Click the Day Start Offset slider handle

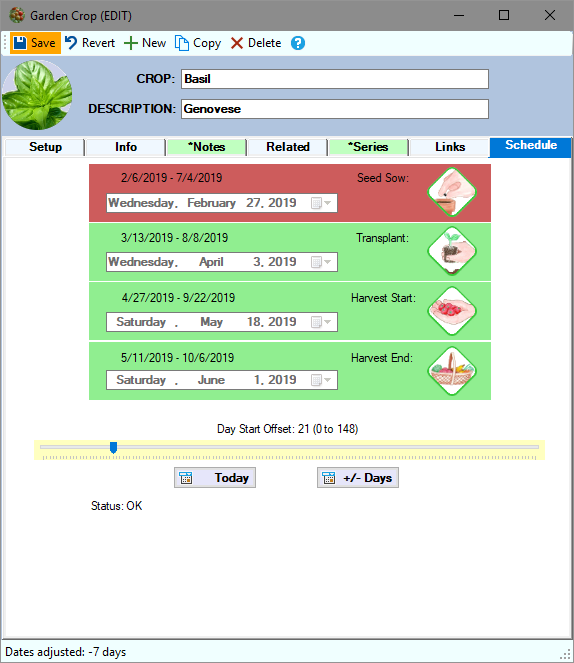[113, 447]
